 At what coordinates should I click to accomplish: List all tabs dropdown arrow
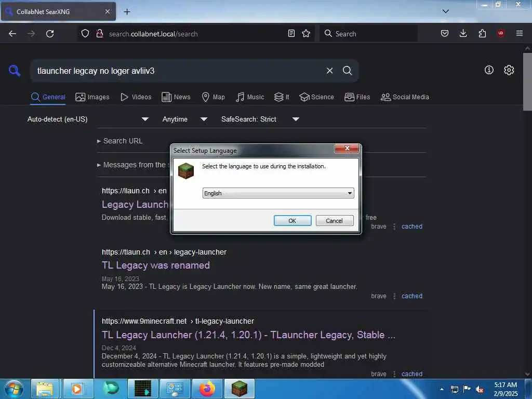(x=446, y=11)
